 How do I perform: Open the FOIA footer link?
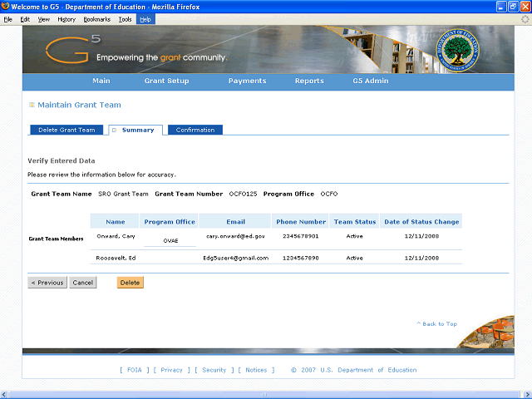click(x=135, y=370)
